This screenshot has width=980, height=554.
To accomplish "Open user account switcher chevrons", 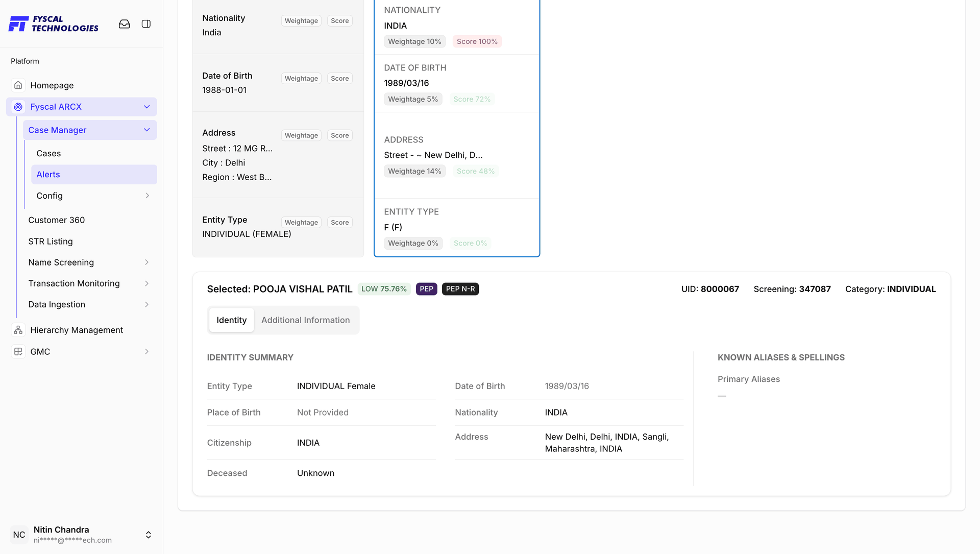I will coord(148,535).
